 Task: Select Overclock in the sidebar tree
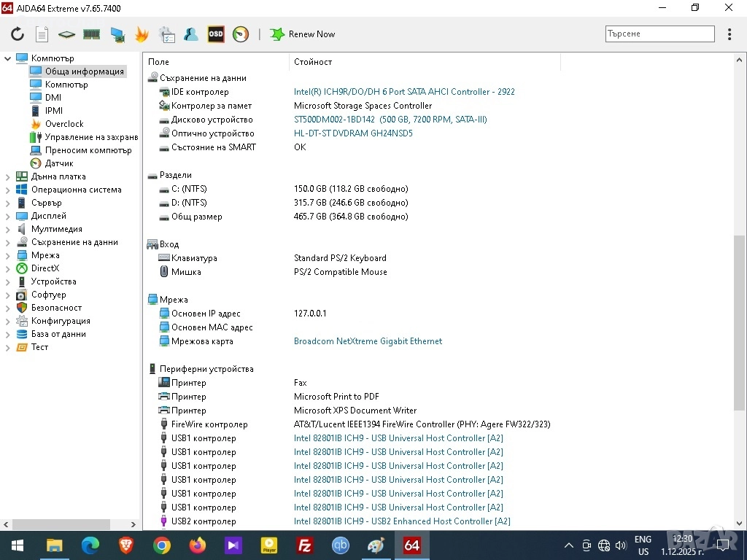tap(64, 124)
